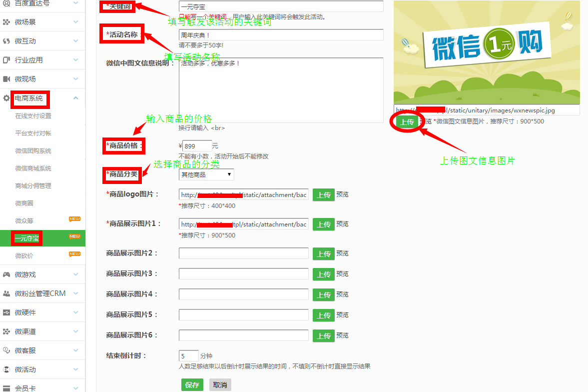Click the 微信1元购 banner image
Image resolution: width=588 pixels, height=392 pixels.
point(487,52)
